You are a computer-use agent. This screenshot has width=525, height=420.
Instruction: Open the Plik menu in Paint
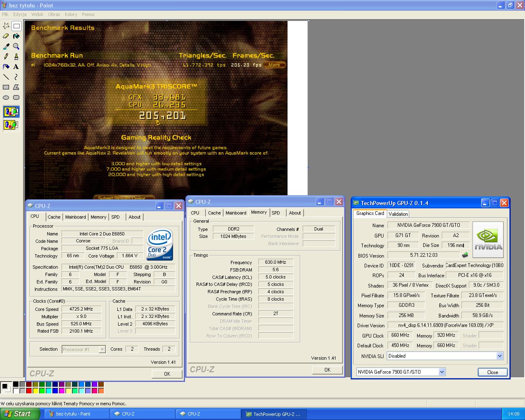click(x=5, y=14)
